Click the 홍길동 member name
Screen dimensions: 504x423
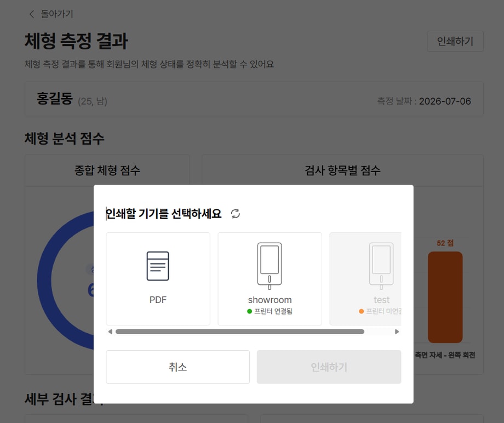pos(55,99)
